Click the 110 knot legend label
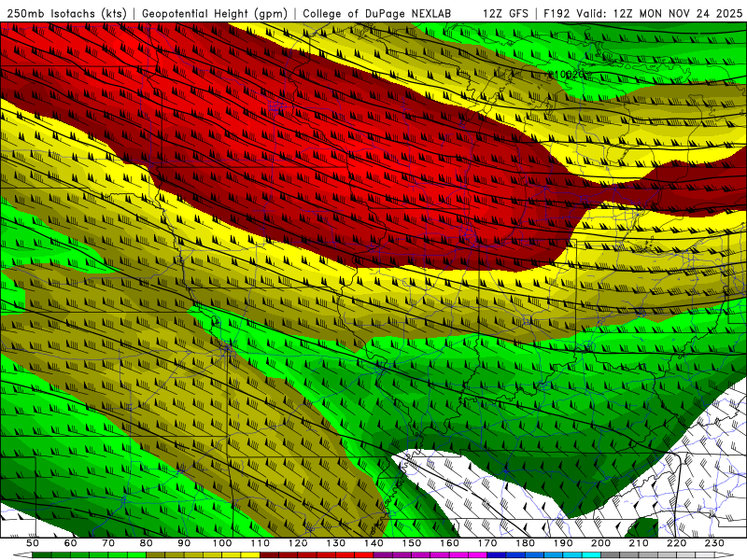 260,543
